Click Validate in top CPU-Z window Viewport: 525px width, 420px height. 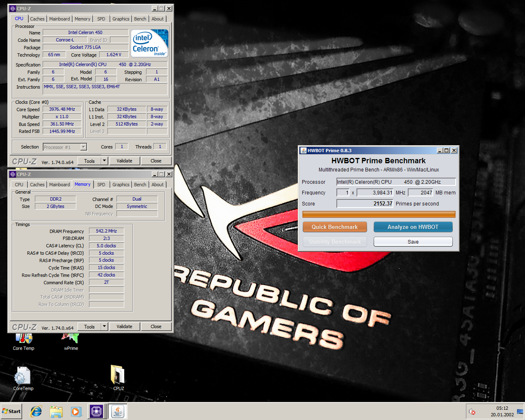tap(124, 161)
